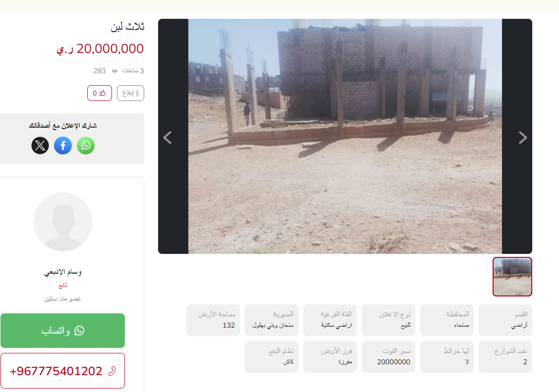
Task: Share the listing on WhatsApp icon
Action: tap(86, 146)
